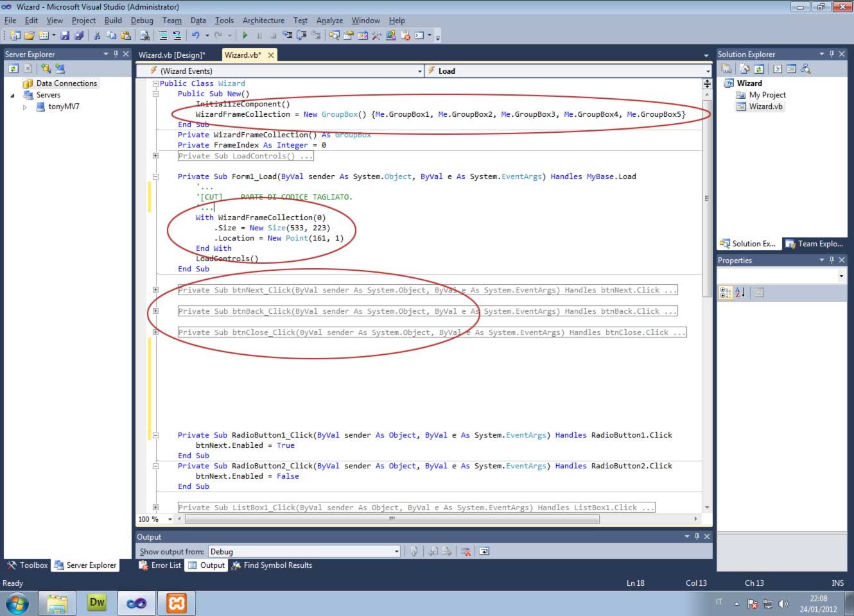Open the Architecture menu
This screenshot has height=616, width=854.
pos(263,21)
